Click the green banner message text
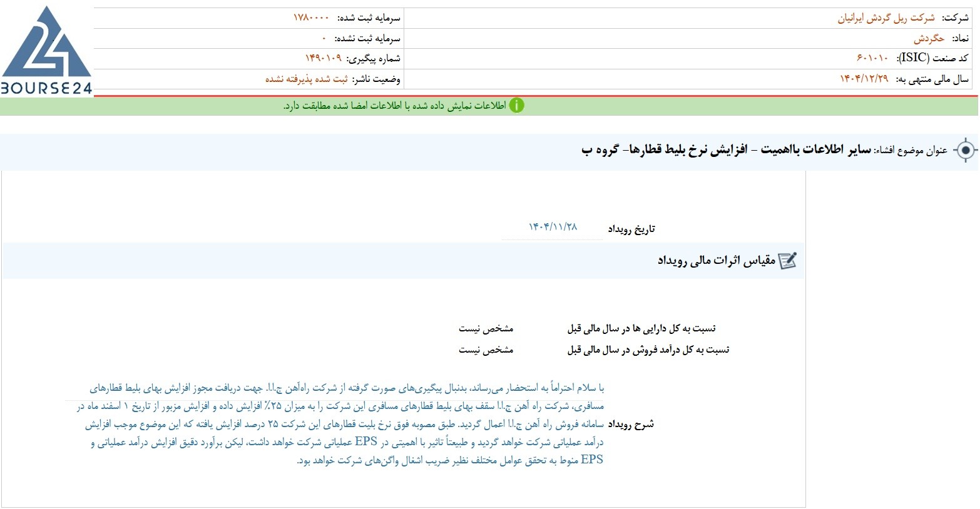 394,106
